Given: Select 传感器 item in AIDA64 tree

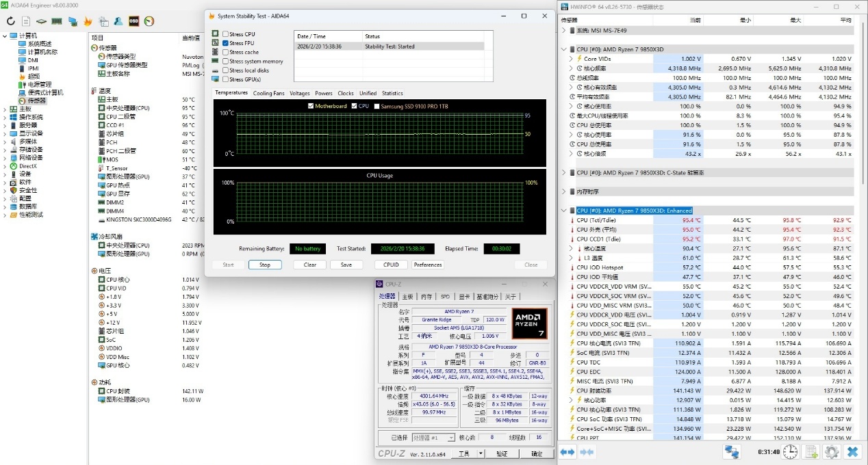Looking at the screenshot, I should pyautogui.click(x=31, y=101).
